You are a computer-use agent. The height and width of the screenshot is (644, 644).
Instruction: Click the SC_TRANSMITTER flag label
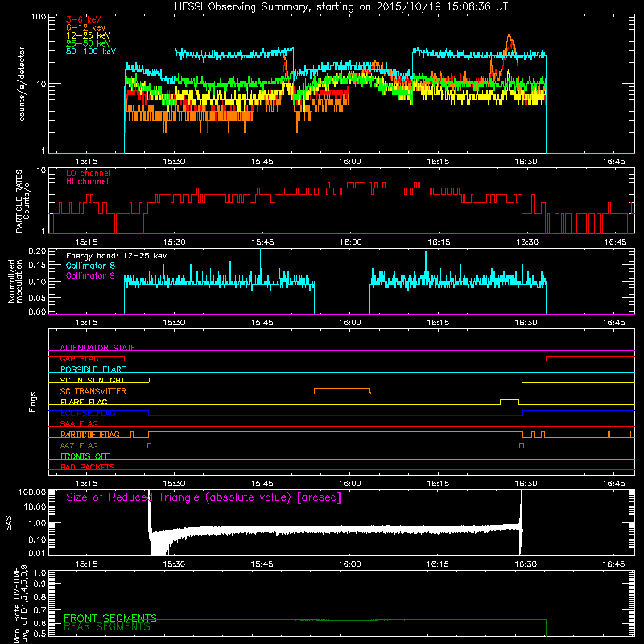pyautogui.click(x=93, y=390)
